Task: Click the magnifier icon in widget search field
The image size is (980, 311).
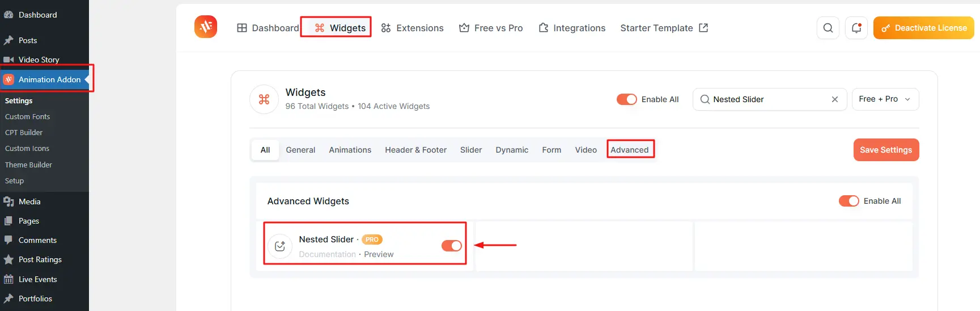Action: point(705,99)
